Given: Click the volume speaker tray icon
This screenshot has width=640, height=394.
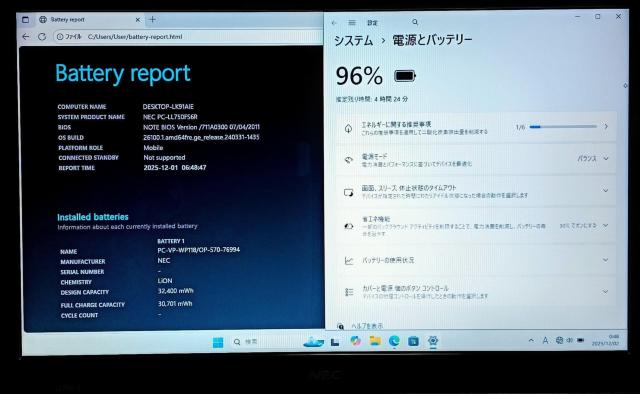Looking at the screenshot, I should pyautogui.click(x=569, y=340).
